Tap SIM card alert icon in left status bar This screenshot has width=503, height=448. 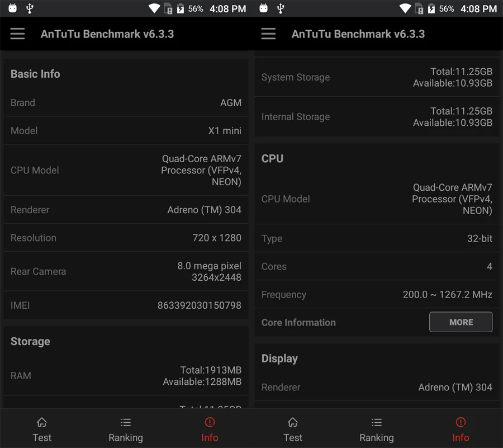pos(168,8)
